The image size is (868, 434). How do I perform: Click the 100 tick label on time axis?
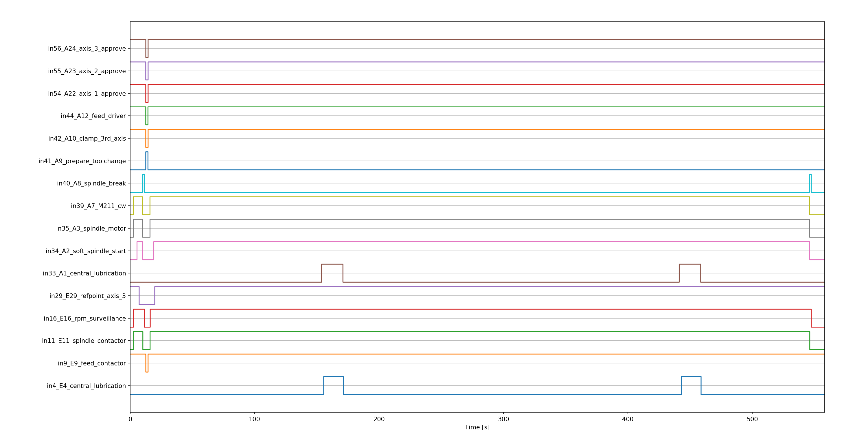tap(254, 419)
